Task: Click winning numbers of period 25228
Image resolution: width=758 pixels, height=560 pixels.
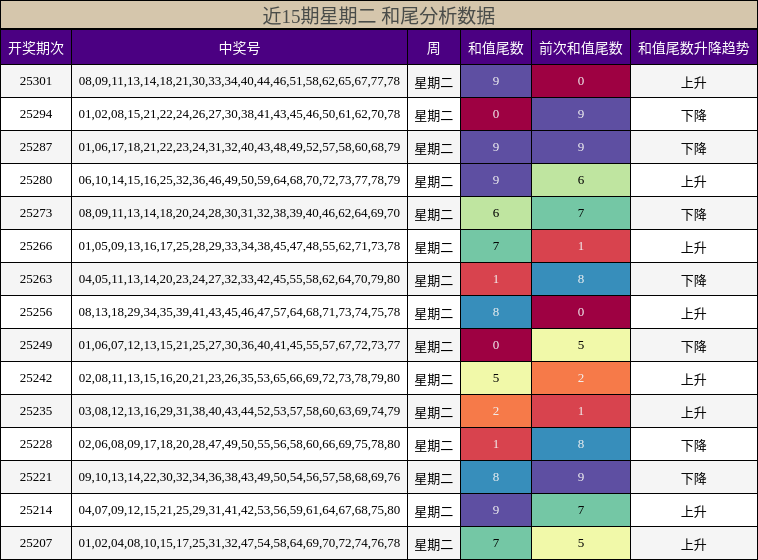Action: pyautogui.click(x=239, y=444)
